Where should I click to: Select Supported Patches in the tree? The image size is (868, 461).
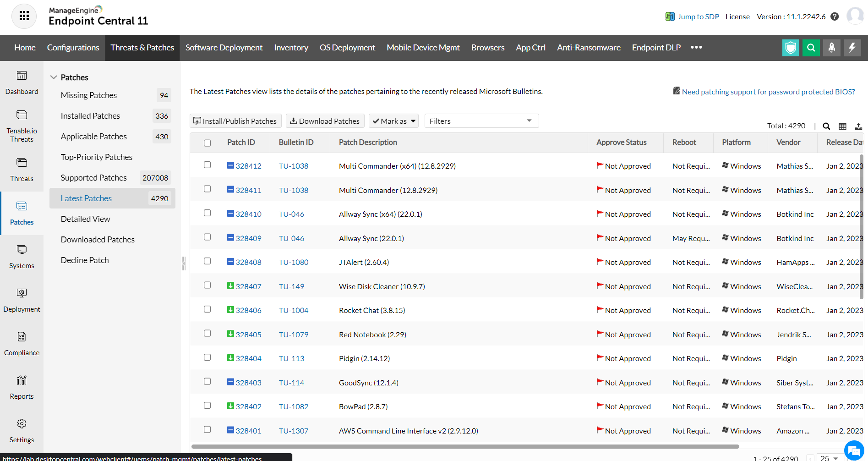point(93,178)
